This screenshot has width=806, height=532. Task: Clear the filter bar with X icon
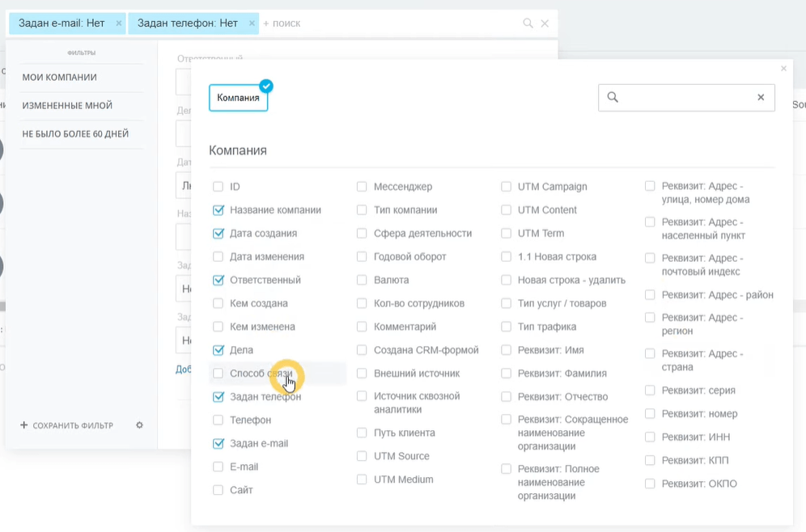click(x=545, y=23)
